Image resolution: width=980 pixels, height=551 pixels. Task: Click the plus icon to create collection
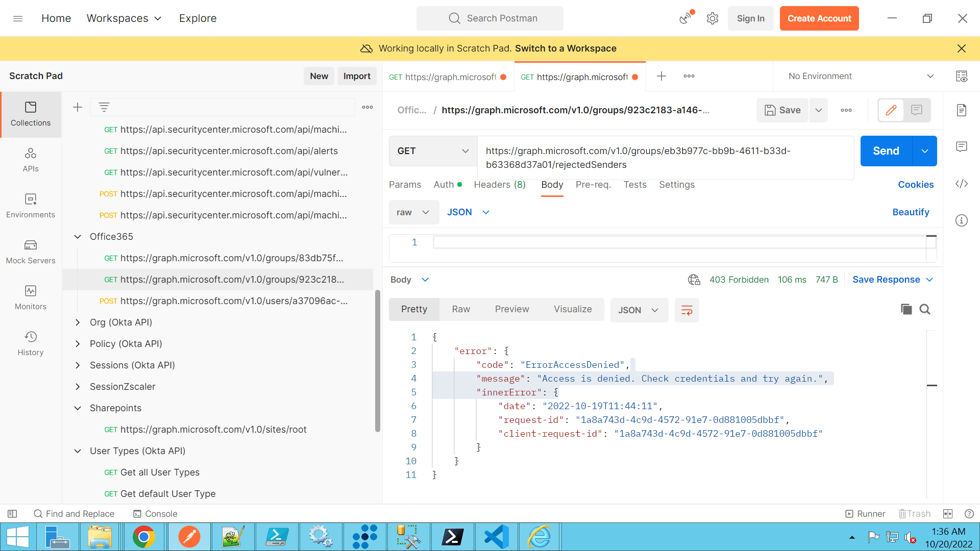click(78, 107)
